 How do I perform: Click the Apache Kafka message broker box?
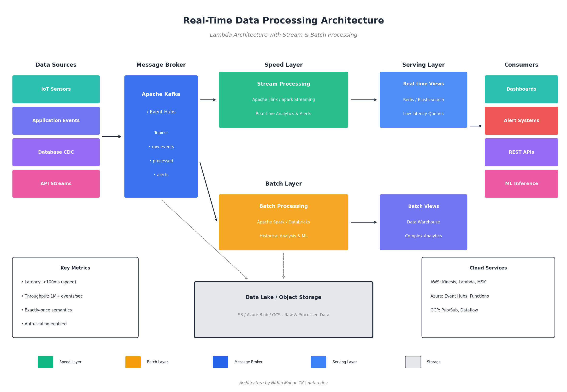(161, 136)
